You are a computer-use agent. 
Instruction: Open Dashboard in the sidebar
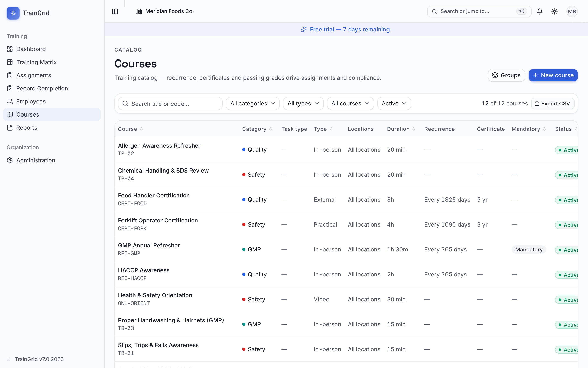(52, 49)
